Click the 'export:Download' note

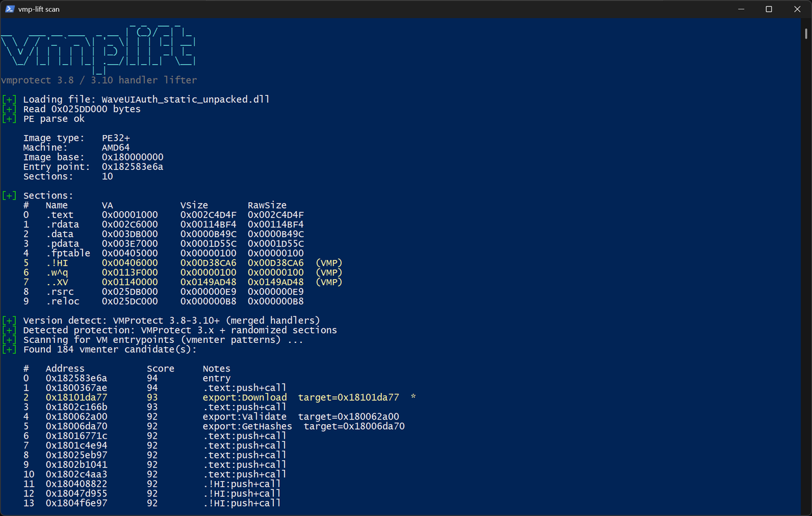[245, 397]
